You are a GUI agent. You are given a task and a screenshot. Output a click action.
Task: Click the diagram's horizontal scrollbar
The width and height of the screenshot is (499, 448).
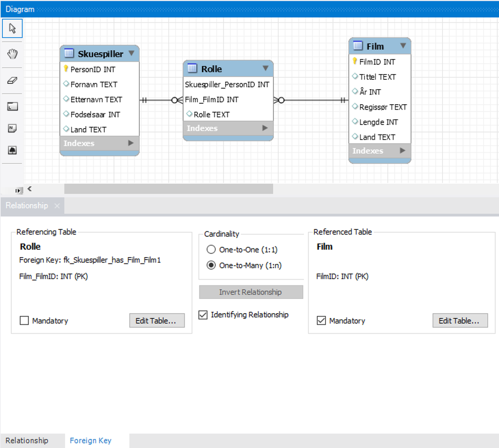point(168,189)
